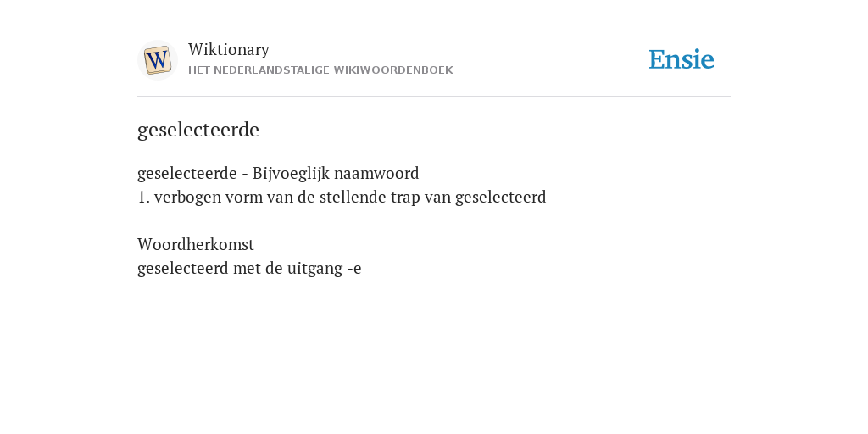The image size is (868, 434).
Task: Click the suffix '-e' in the etymology line
Action: pos(354,269)
